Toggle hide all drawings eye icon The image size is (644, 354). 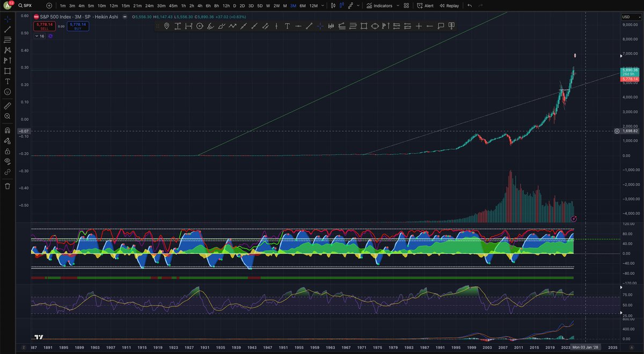8,161
